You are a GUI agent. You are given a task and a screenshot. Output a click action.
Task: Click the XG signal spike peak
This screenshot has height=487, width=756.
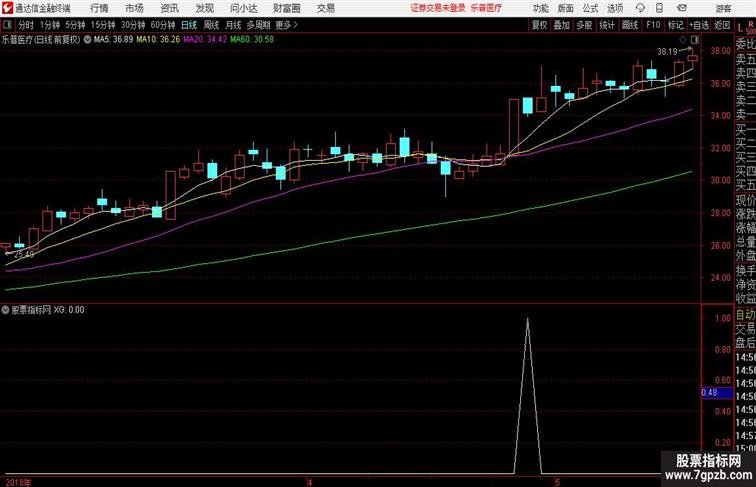(527, 319)
